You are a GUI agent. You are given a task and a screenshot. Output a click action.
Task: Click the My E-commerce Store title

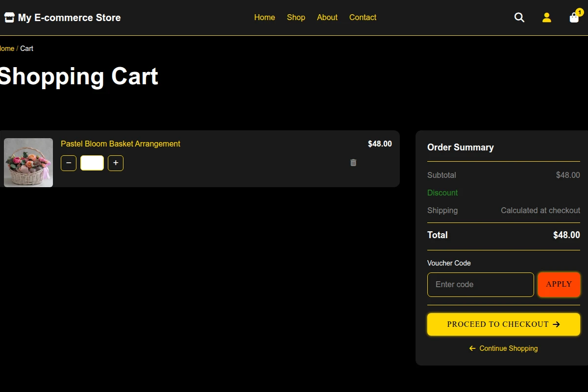click(x=69, y=18)
